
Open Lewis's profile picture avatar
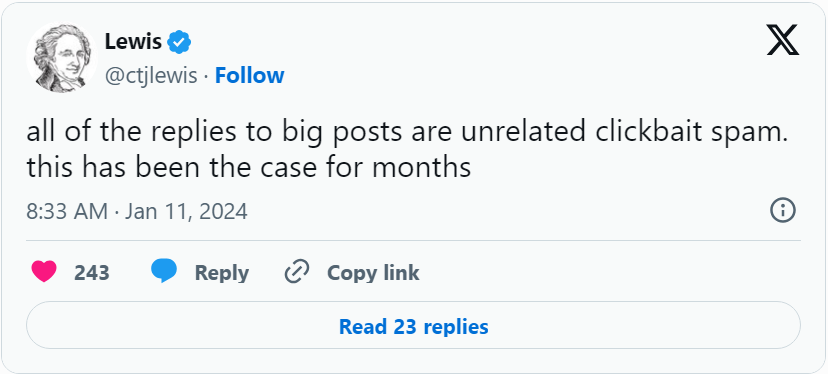coord(61,59)
